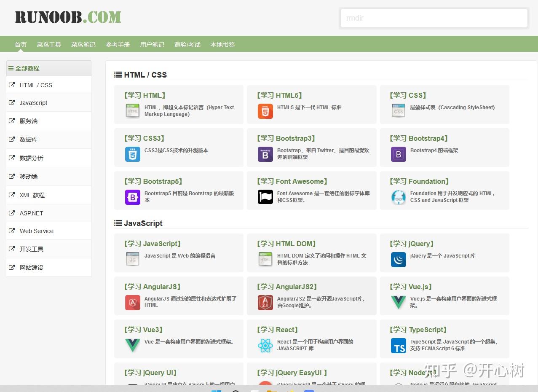Open the 【学习 HTML5】 title link
Screen dimensions: 538x392
(x=279, y=95)
